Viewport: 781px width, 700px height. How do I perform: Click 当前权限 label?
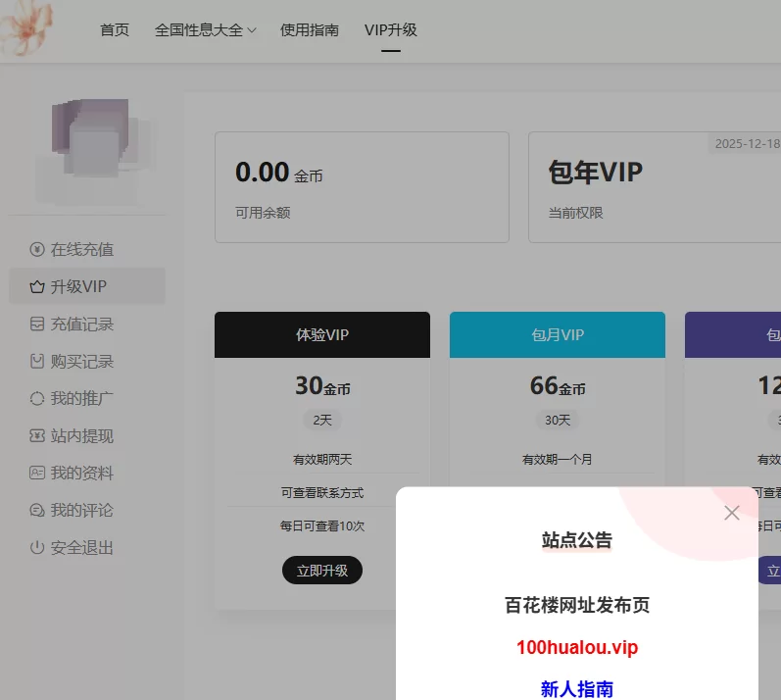coord(575,213)
